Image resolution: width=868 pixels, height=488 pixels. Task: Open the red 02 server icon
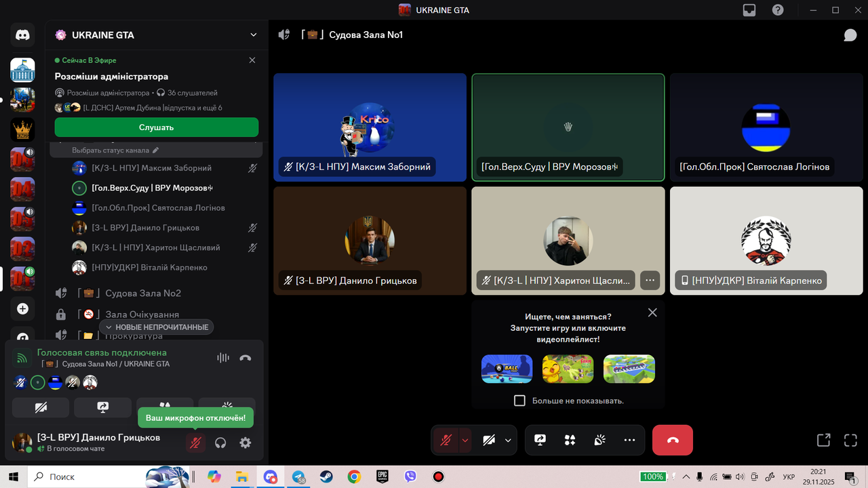(22, 249)
